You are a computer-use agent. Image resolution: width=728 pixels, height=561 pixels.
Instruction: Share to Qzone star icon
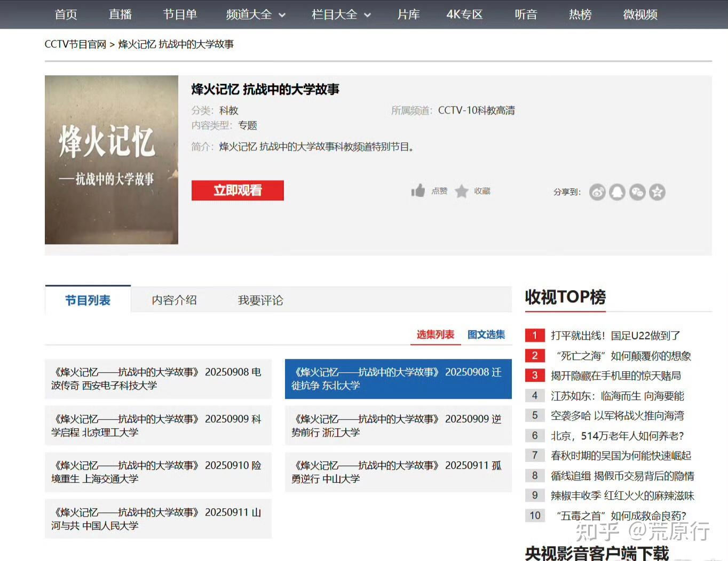tap(657, 192)
